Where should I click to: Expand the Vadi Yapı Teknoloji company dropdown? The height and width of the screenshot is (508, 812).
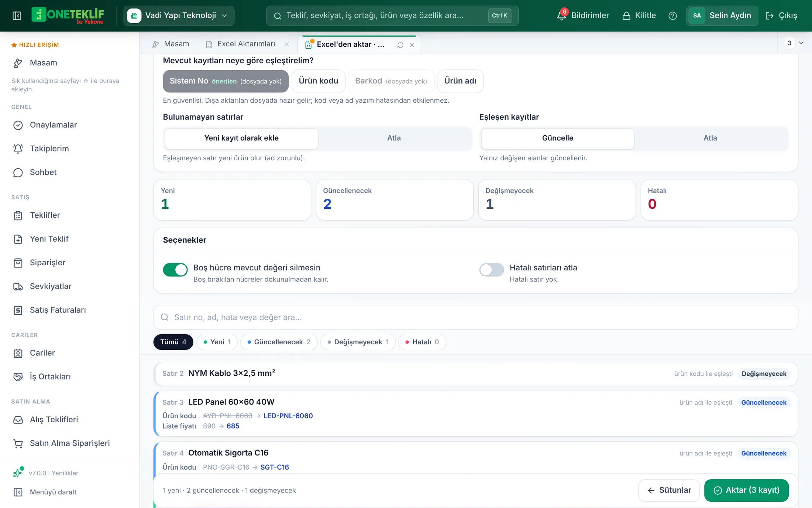pos(179,16)
